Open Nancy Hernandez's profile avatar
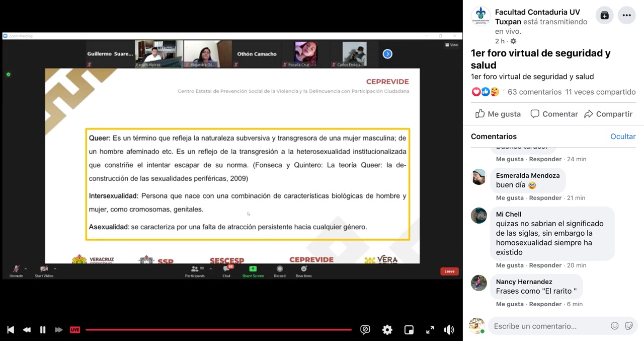This screenshot has width=644, height=341. pos(479,283)
